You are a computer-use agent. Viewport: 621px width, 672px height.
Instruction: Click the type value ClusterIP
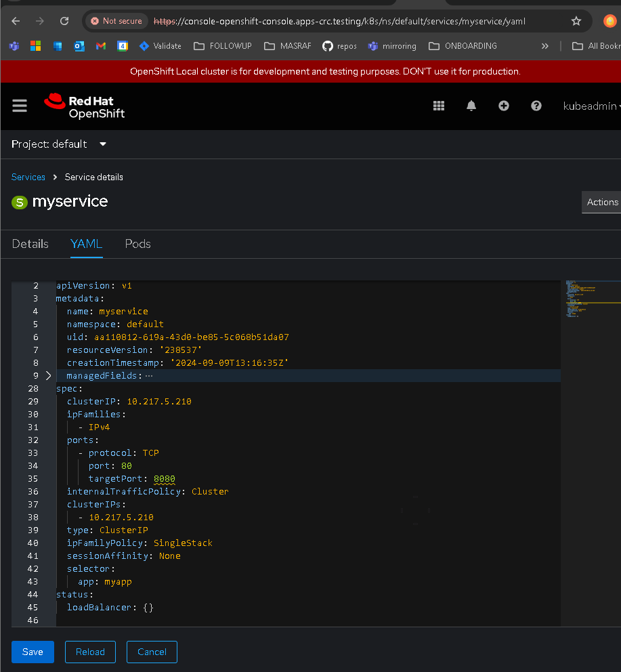[x=124, y=530]
